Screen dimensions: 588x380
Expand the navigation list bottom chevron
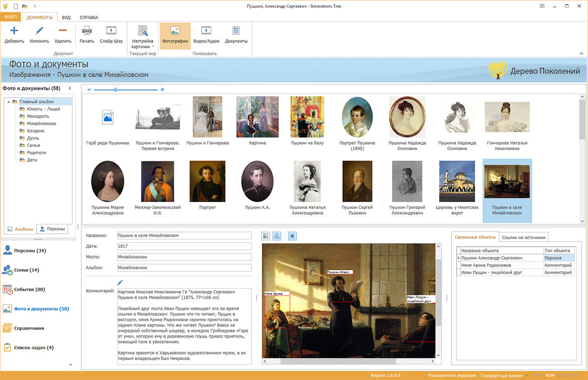(70, 364)
